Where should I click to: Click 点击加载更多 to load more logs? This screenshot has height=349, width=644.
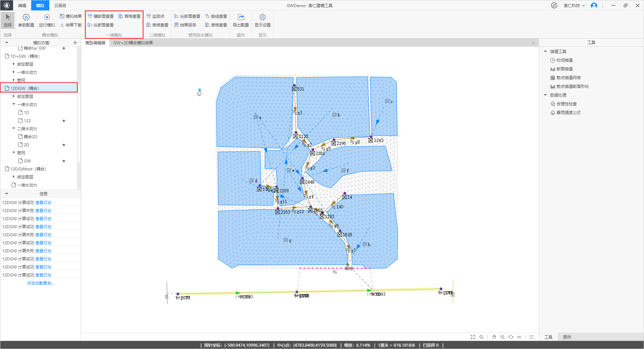tap(41, 283)
